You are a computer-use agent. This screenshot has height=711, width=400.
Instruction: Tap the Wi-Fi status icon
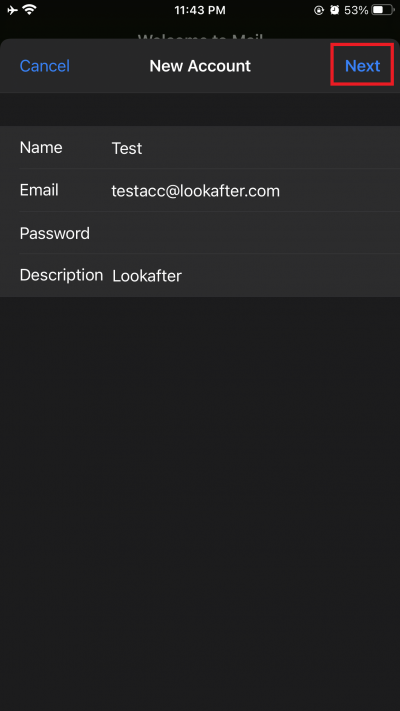tap(30, 10)
